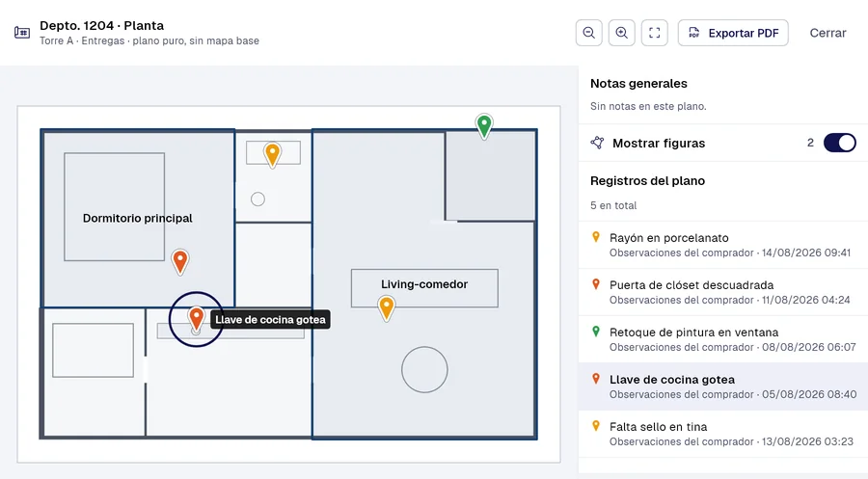Open the Puerta de clóset descuadrada record

click(723, 292)
